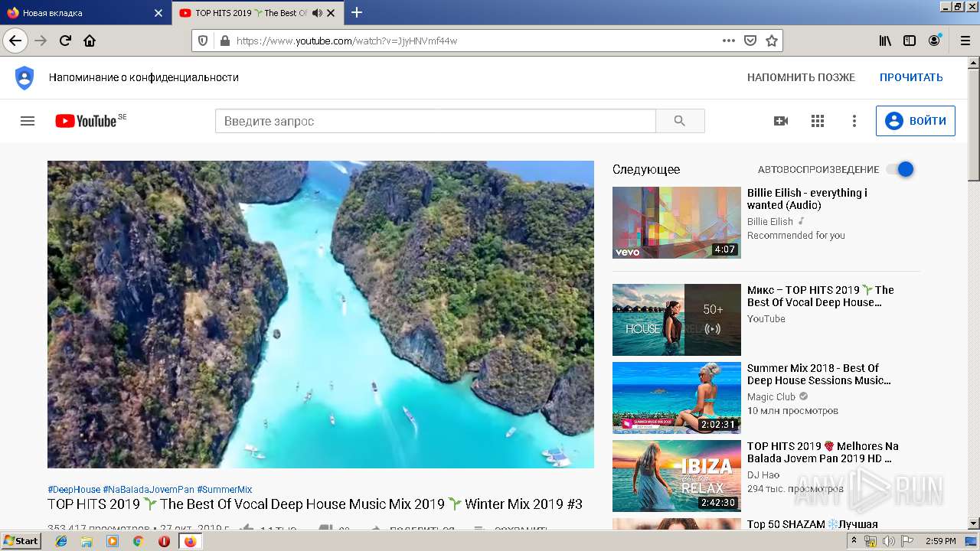Open the media player taskbar icon
The image size is (980, 551).
(113, 541)
